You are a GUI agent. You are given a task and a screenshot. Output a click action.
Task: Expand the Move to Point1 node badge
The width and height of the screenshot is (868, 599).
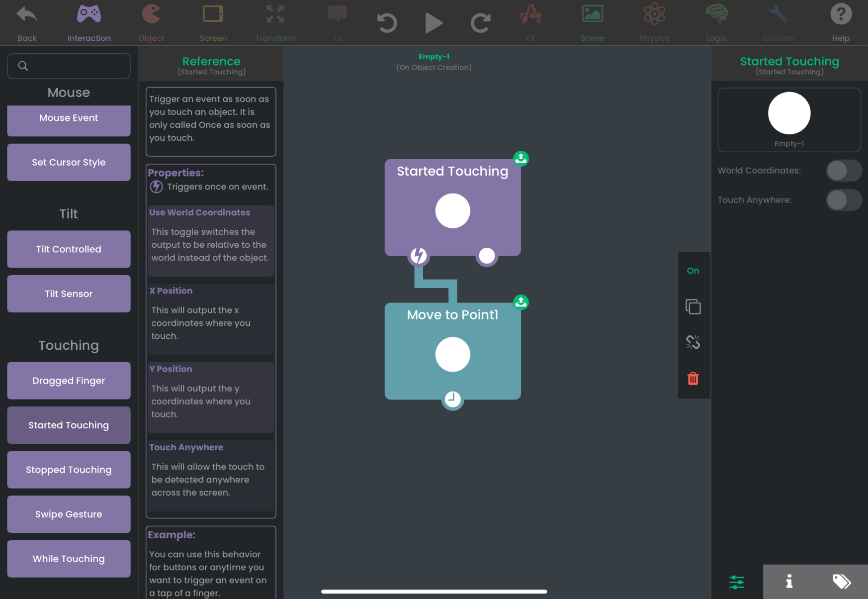[x=521, y=302]
